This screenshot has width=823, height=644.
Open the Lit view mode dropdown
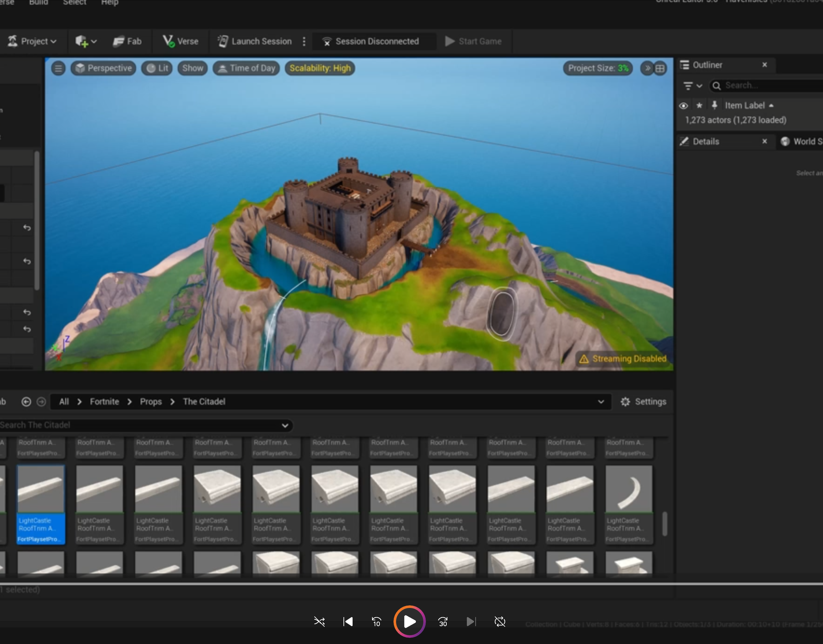pos(157,68)
